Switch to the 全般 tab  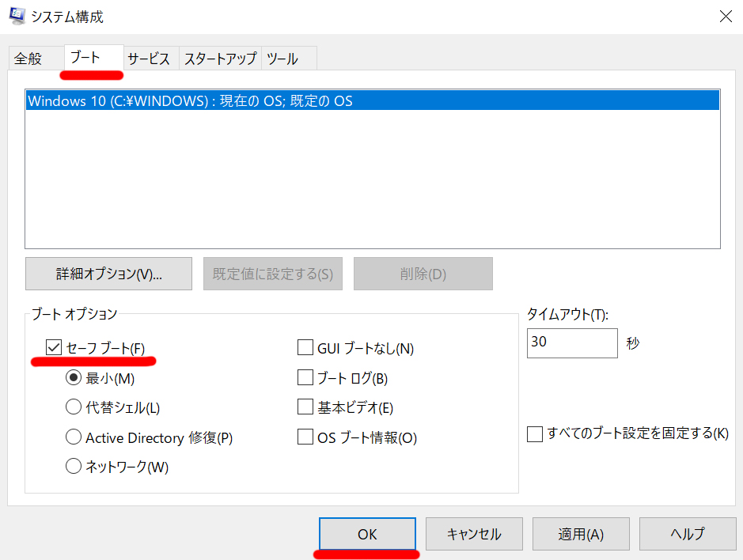click(x=28, y=59)
